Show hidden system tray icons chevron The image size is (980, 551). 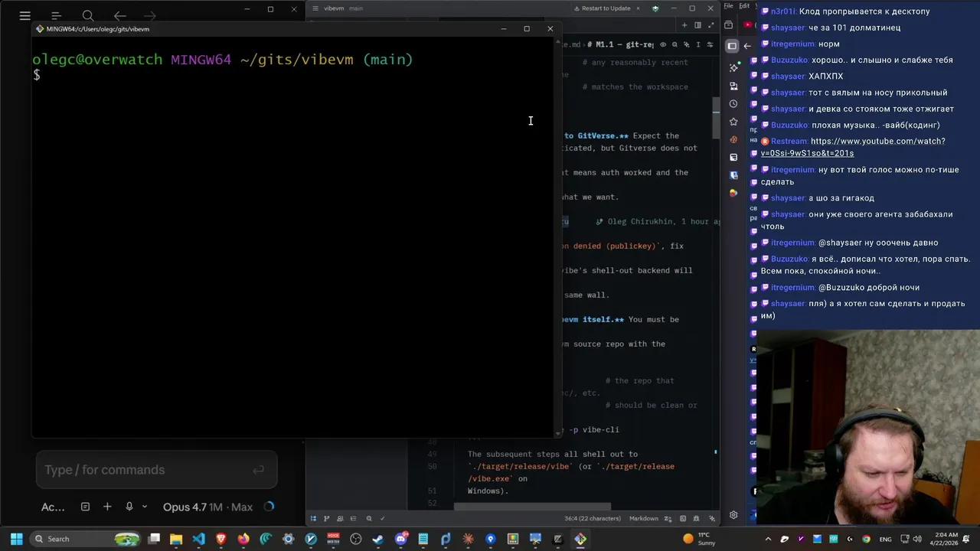coord(768,539)
